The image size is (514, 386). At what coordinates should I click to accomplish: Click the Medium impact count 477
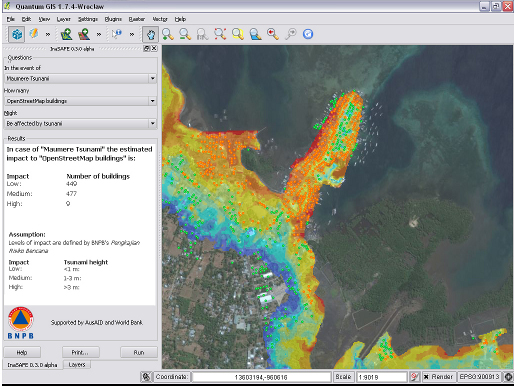point(71,194)
